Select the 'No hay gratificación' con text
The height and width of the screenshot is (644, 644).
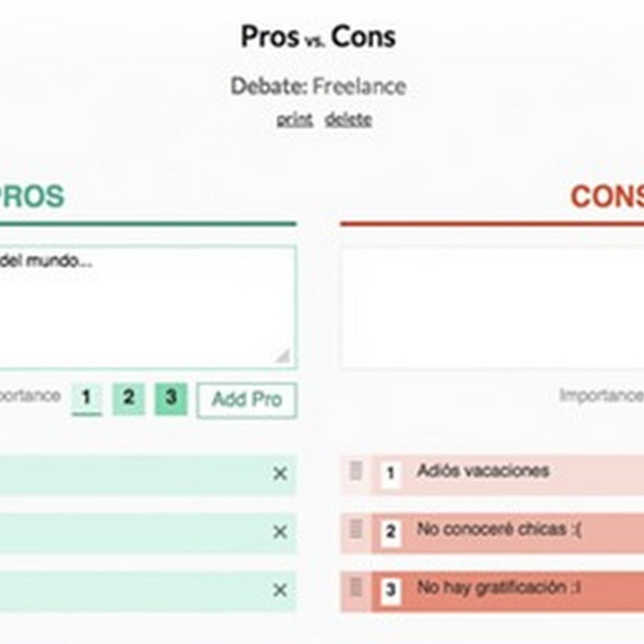coord(497,588)
